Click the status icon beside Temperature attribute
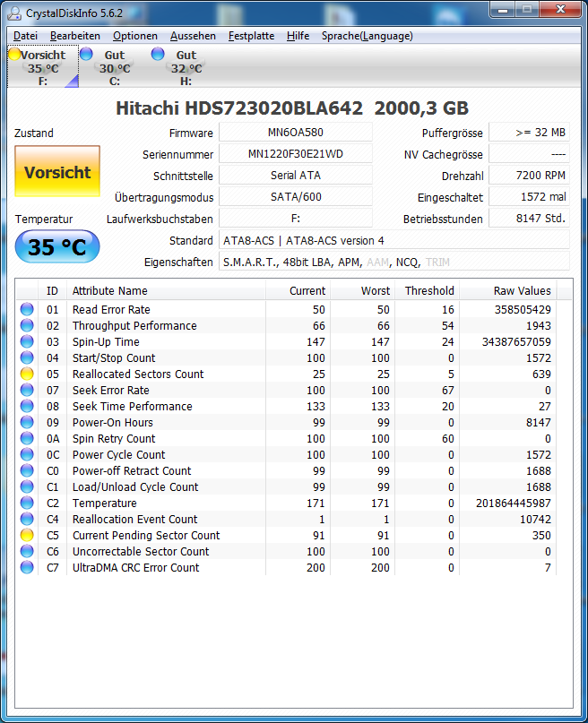Image resolution: width=588 pixels, height=723 pixels. 27,503
